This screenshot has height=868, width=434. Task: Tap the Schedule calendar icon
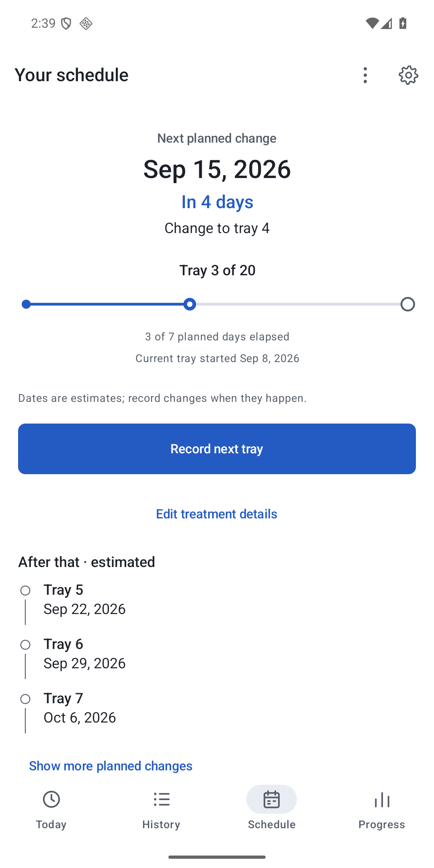[272, 799]
